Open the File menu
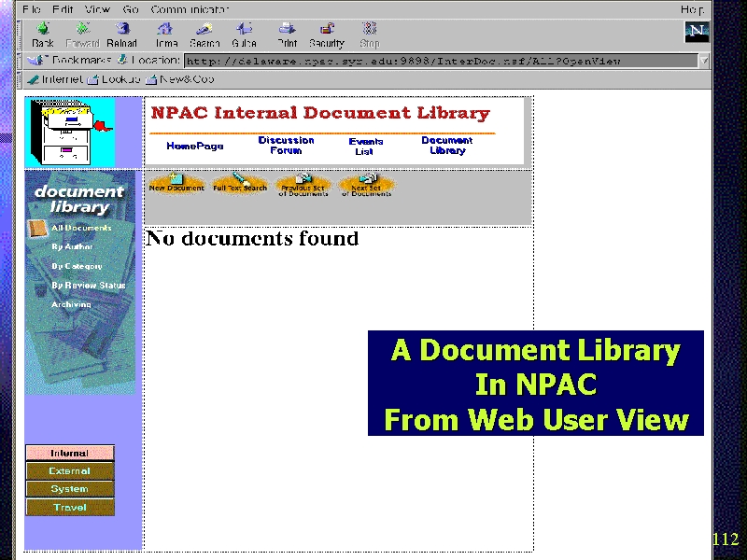This screenshot has width=747, height=560. [x=32, y=9]
